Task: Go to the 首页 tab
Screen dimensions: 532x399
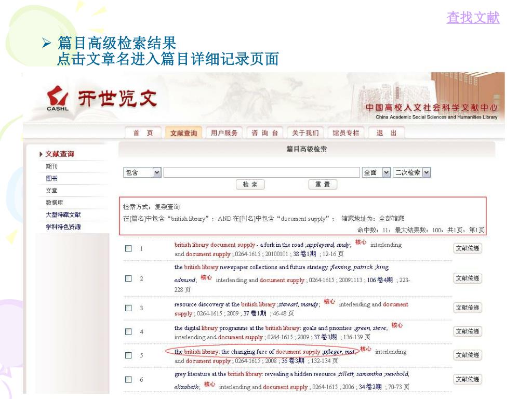Action: 143,133
